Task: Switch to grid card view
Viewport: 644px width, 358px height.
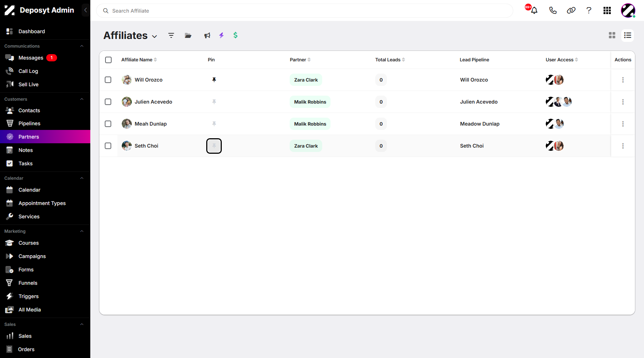Action: [612, 35]
